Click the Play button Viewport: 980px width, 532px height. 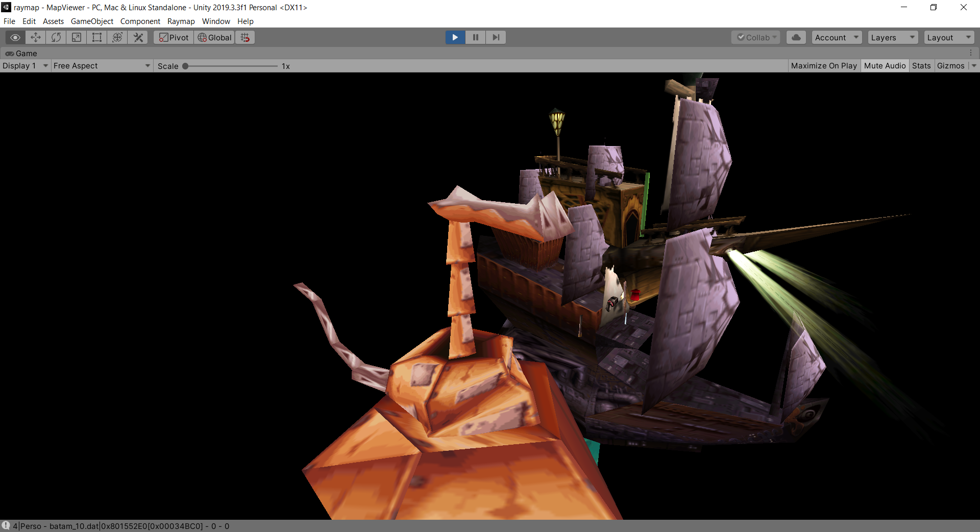click(455, 37)
